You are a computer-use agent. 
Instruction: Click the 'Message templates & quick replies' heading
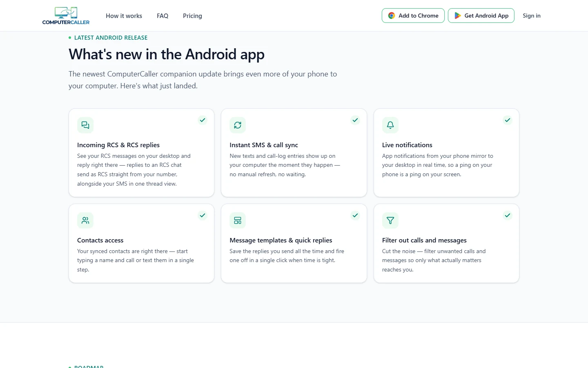[281, 240]
